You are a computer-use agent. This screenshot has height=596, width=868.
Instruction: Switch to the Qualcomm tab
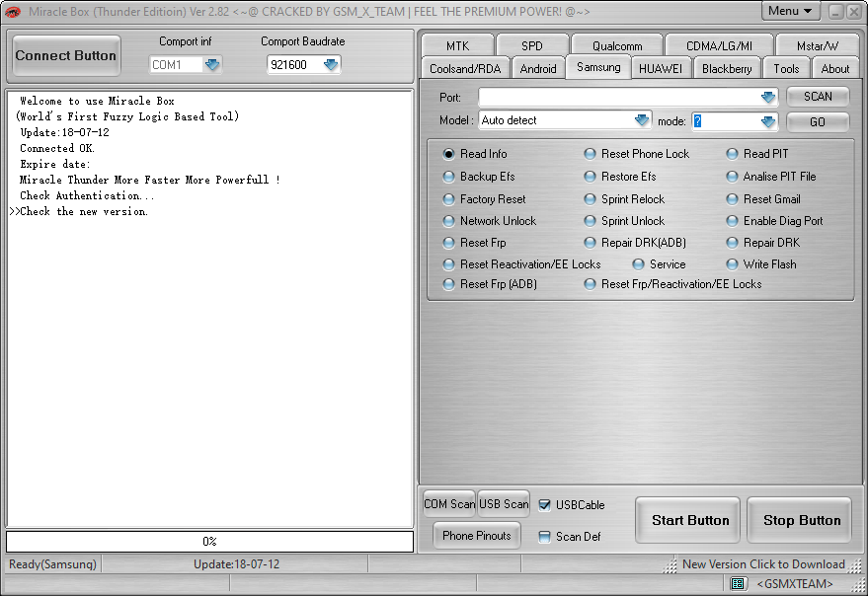click(615, 44)
